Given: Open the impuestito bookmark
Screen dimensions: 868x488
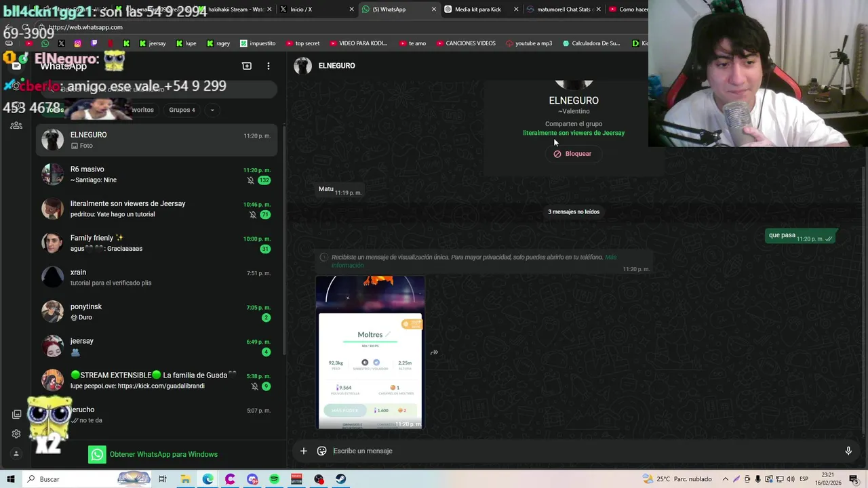Looking at the screenshot, I should tap(258, 43).
